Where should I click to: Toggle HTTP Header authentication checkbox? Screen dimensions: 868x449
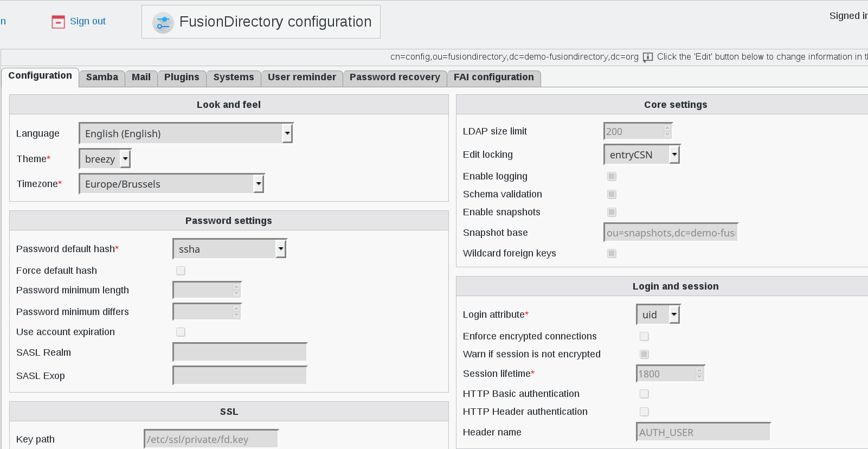pos(644,412)
